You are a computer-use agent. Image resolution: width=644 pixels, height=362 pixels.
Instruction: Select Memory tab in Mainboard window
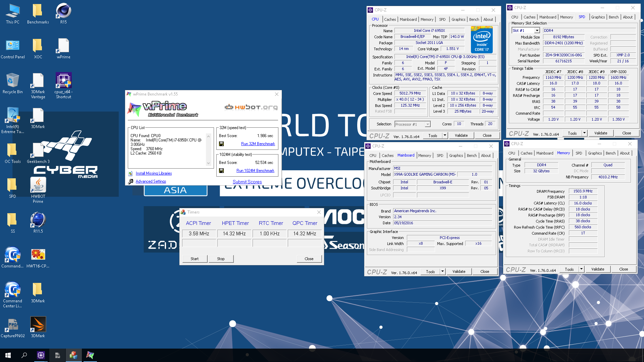pyautogui.click(x=424, y=156)
